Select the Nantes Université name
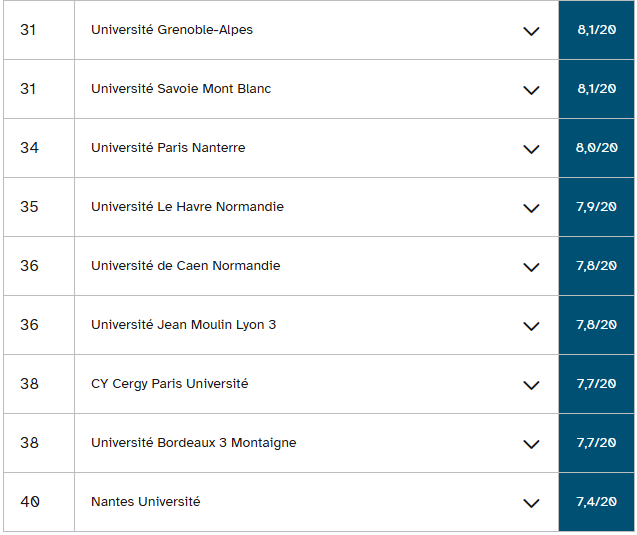 (x=145, y=502)
